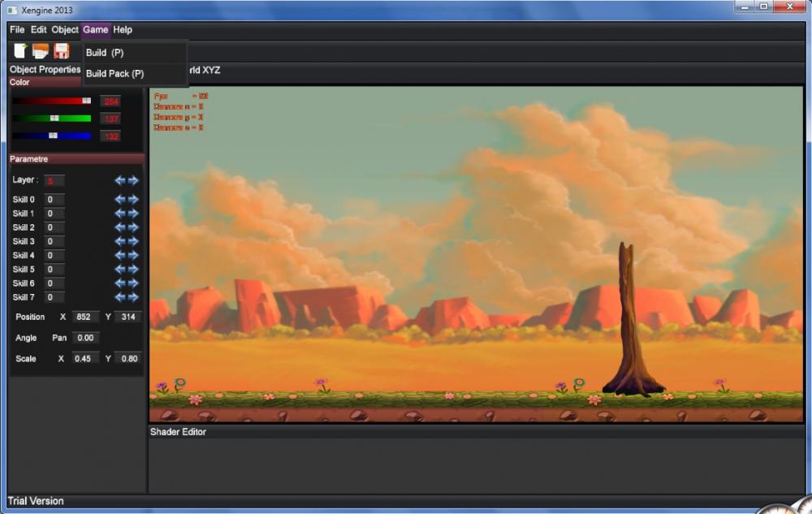The width and height of the screenshot is (812, 514).
Task: Click the Skill 0 value field
Action: [x=54, y=199]
